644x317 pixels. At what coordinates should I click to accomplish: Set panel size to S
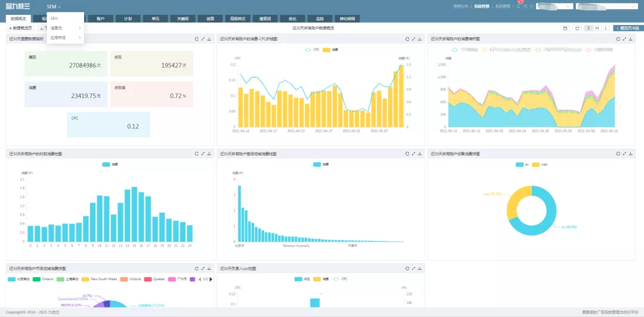589,28
